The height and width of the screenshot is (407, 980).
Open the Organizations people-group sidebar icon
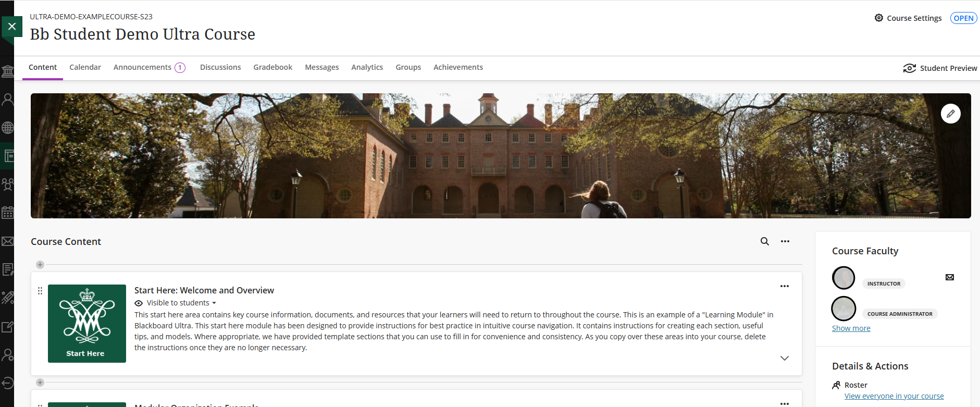click(x=7, y=184)
